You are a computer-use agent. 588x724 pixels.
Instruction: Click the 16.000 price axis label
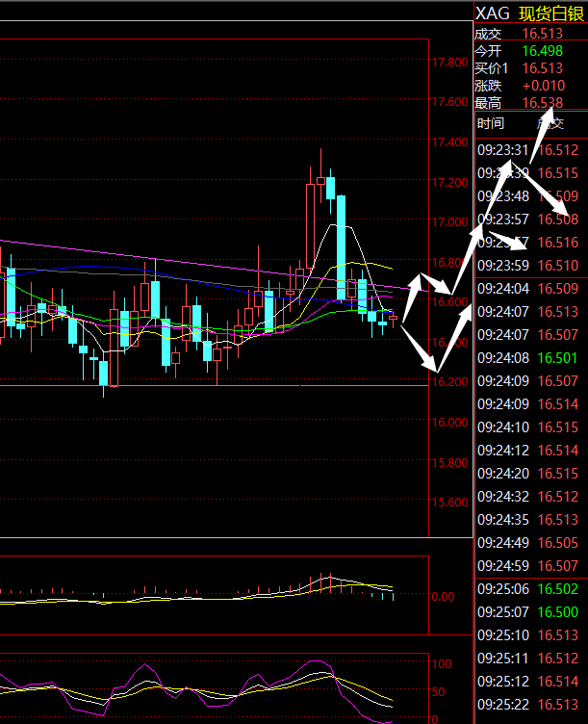[x=451, y=423]
